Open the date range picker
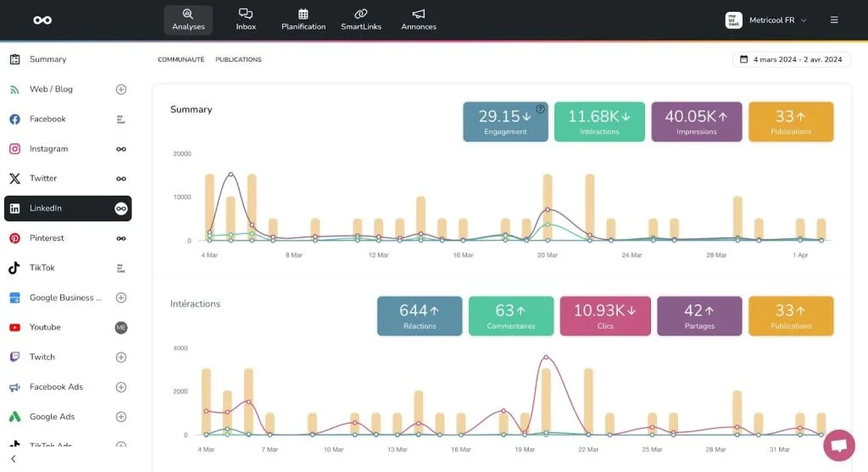The height and width of the screenshot is (472, 868). pyautogui.click(x=791, y=59)
